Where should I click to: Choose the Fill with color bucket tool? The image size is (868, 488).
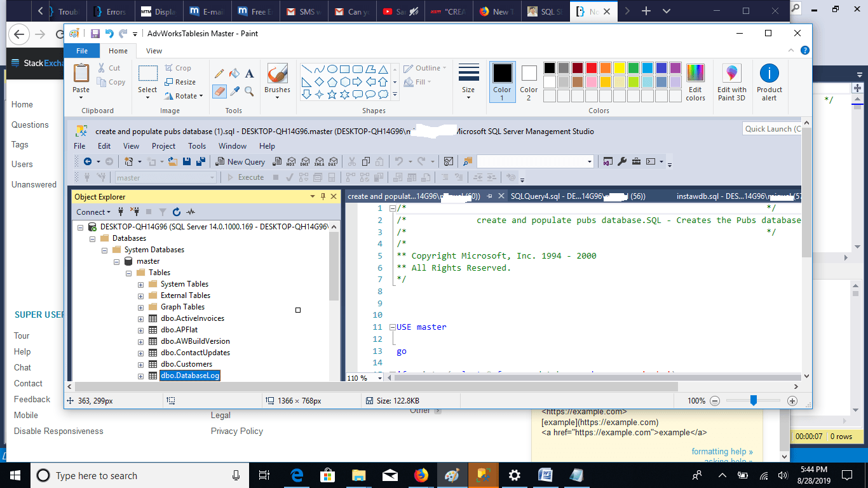(x=234, y=74)
